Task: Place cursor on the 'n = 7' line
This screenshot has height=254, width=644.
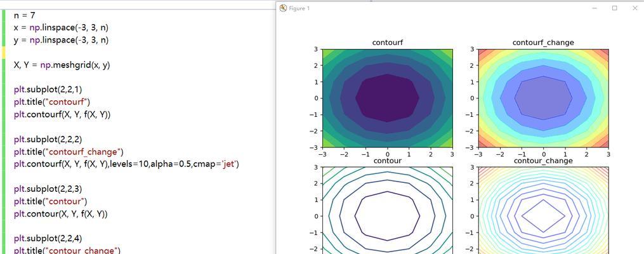Action: (24, 16)
